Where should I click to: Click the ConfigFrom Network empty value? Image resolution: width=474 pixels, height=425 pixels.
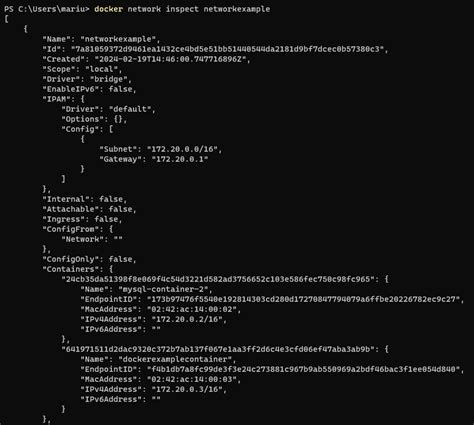pyautogui.click(x=118, y=239)
